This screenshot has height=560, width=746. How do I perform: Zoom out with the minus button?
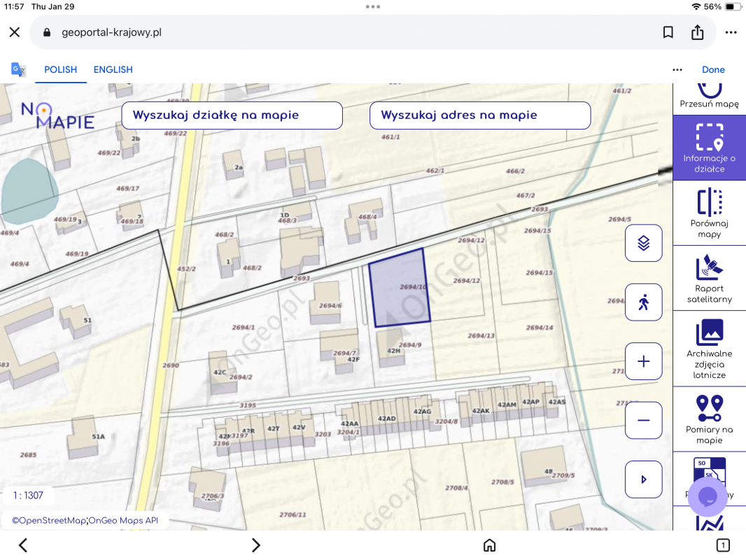point(643,420)
